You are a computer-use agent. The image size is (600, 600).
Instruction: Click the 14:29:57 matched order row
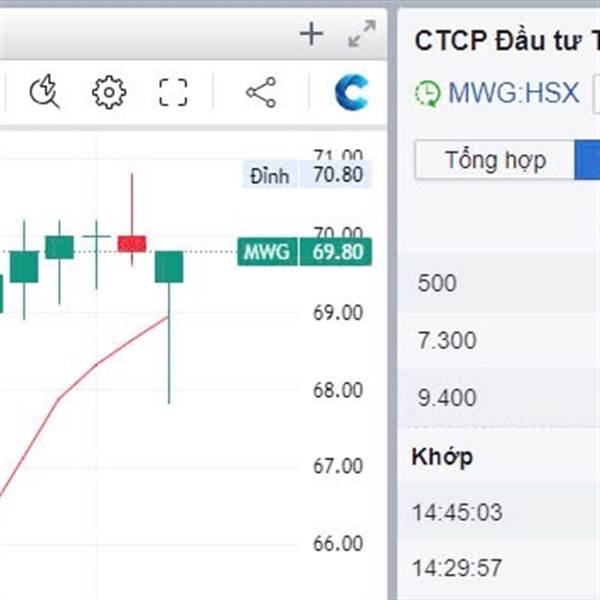pyautogui.click(x=499, y=567)
